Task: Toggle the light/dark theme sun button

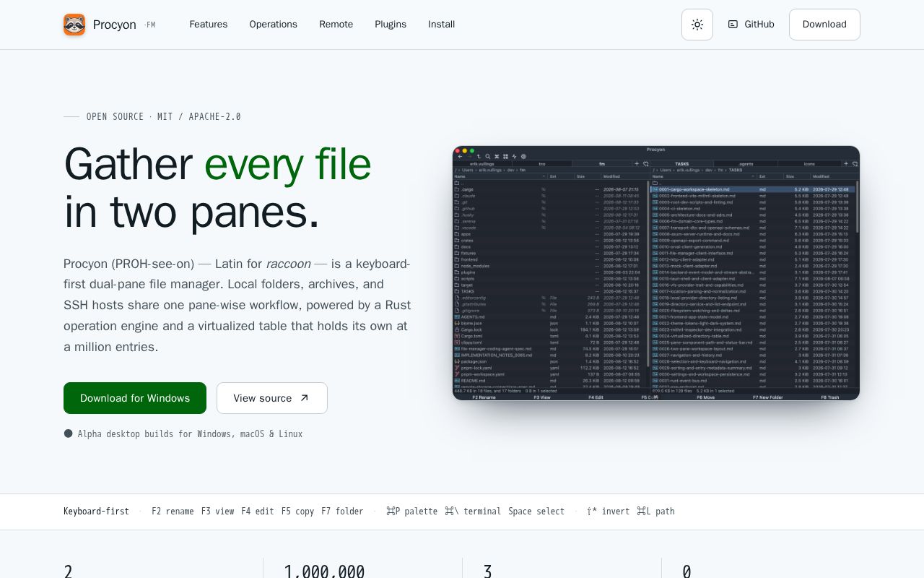Action: [697, 25]
